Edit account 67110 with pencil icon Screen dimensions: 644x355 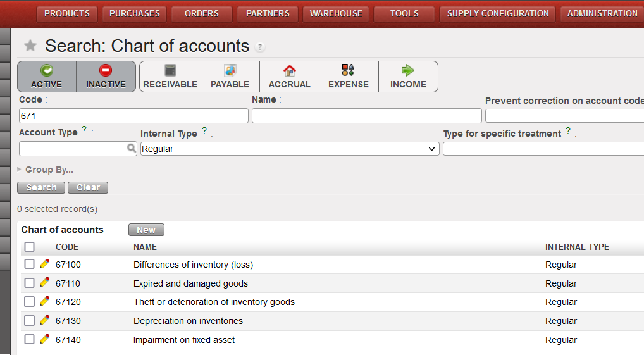pyautogui.click(x=44, y=283)
